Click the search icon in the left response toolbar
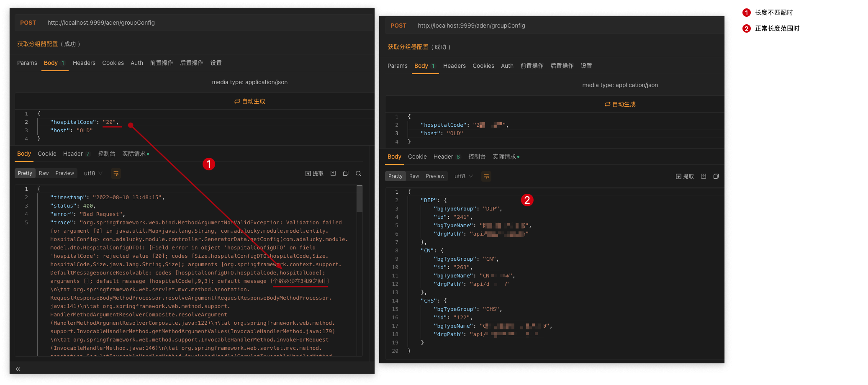This screenshot has height=385, width=868. [358, 173]
